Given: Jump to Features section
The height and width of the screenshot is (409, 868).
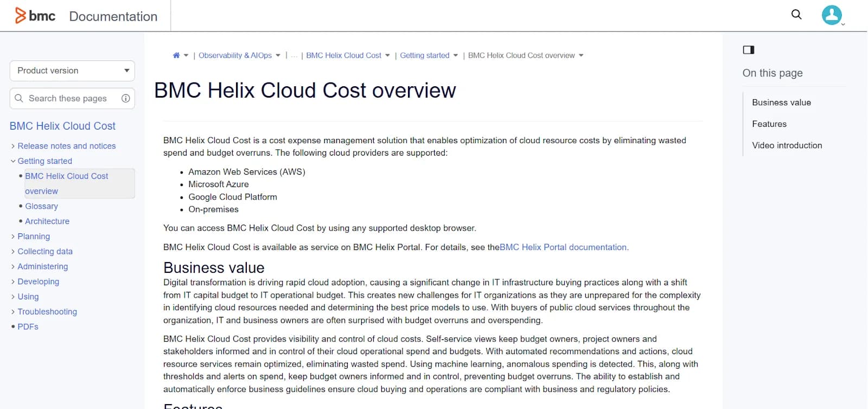Looking at the screenshot, I should click(x=769, y=124).
